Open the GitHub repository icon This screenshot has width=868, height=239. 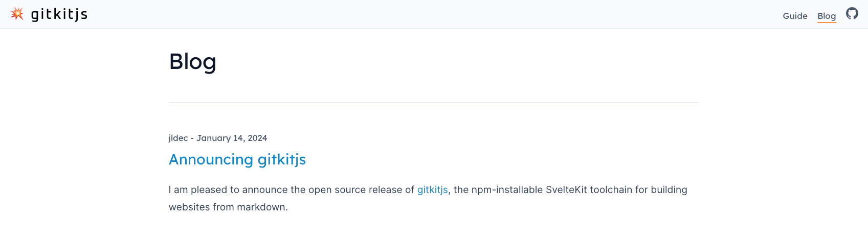pyautogui.click(x=852, y=13)
